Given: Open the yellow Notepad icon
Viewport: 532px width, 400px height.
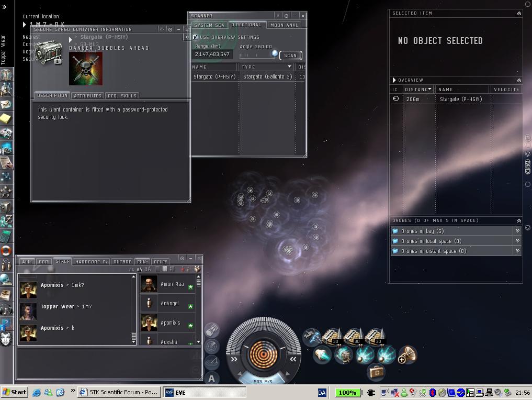Looking at the screenshot, I should [6, 118].
